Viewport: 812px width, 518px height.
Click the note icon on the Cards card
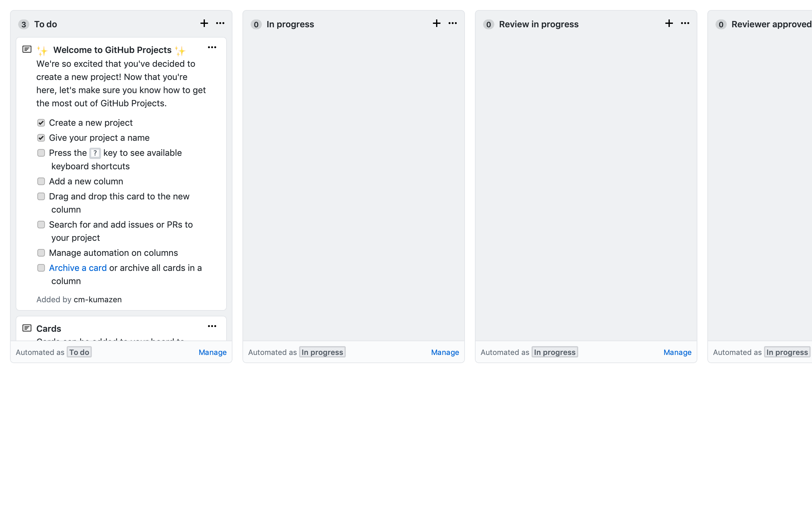pyautogui.click(x=27, y=328)
